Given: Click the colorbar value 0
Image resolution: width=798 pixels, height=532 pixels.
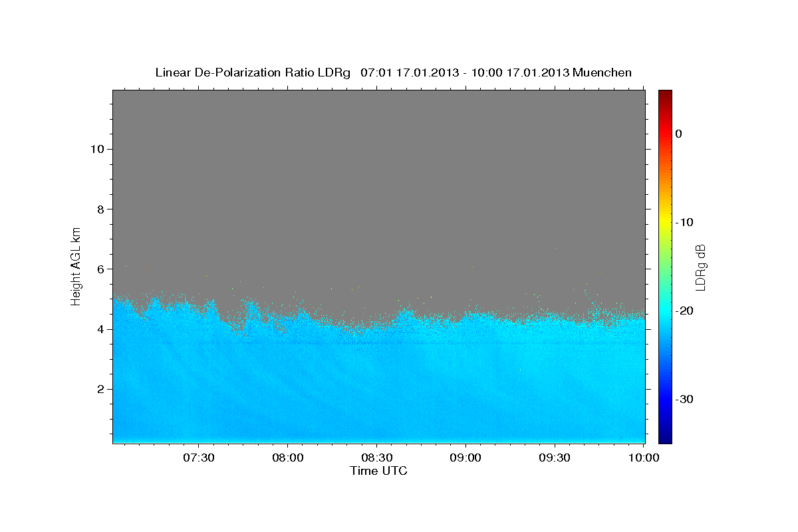Looking at the screenshot, I should tap(679, 134).
